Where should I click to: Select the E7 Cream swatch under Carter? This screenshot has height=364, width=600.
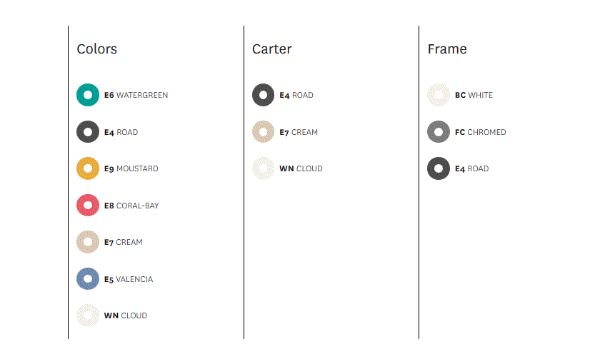tap(264, 132)
